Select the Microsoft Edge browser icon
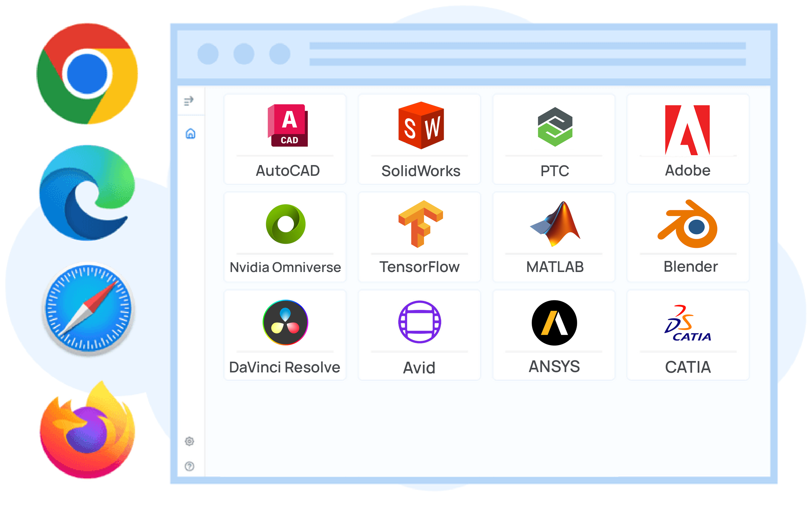This screenshot has height=517, width=812. [87, 193]
